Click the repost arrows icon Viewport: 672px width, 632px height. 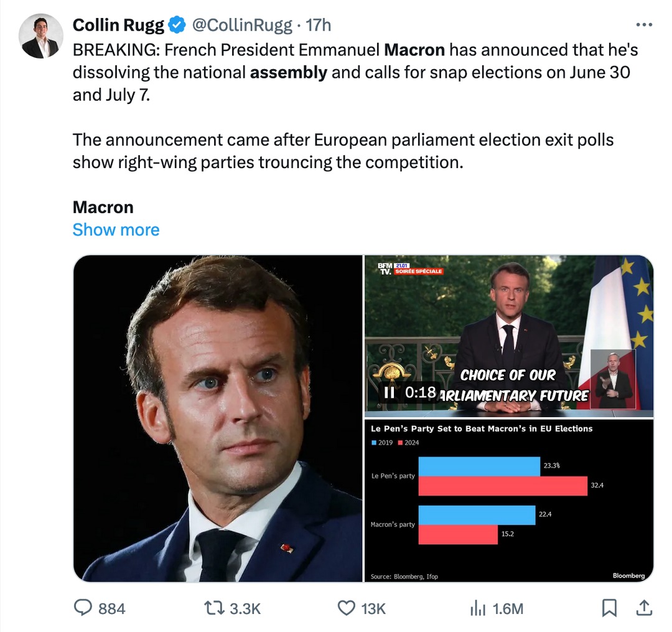pyautogui.click(x=214, y=608)
